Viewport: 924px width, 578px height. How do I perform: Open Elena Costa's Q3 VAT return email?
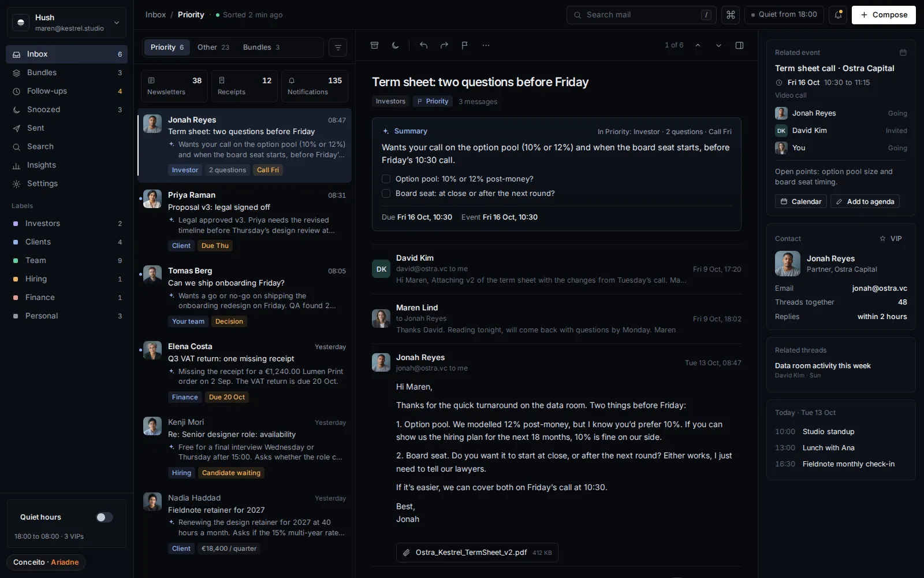244,372
